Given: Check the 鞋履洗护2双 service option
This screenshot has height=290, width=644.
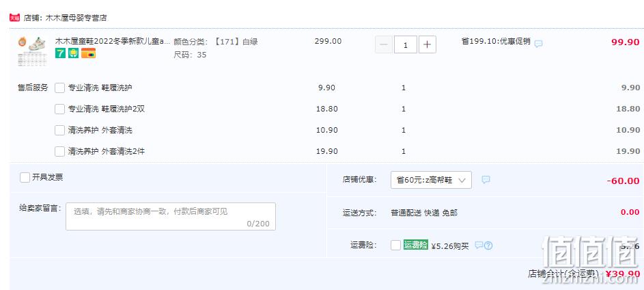Looking at the screenshot, I should (60, 109).
